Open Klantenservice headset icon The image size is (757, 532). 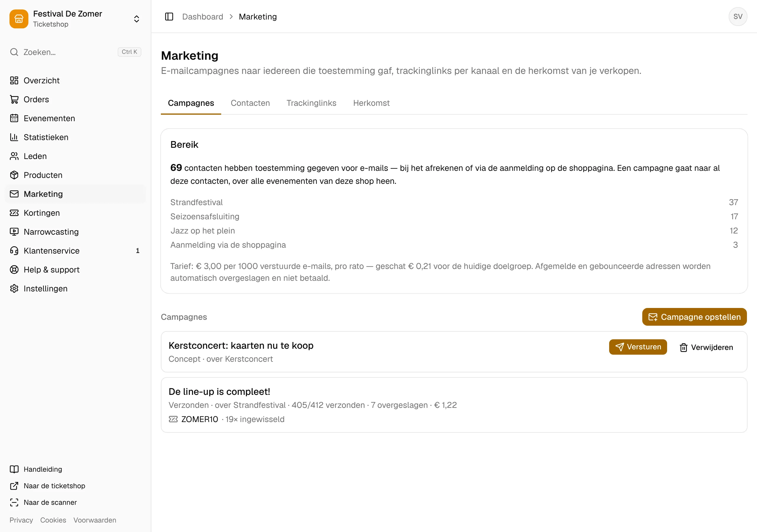[x=14, y=251]
